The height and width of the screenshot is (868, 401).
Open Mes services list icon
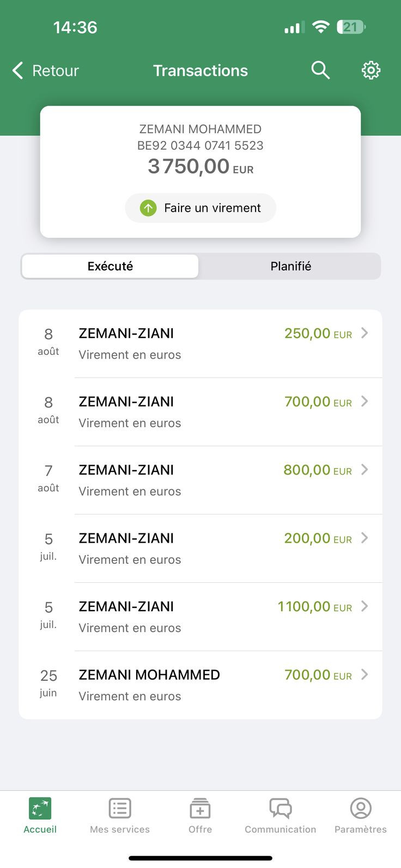click(120, 809)
